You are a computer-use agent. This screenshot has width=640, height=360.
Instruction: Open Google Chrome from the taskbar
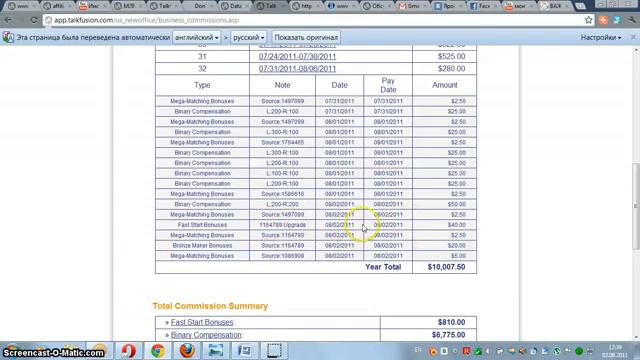pos(158,351)
